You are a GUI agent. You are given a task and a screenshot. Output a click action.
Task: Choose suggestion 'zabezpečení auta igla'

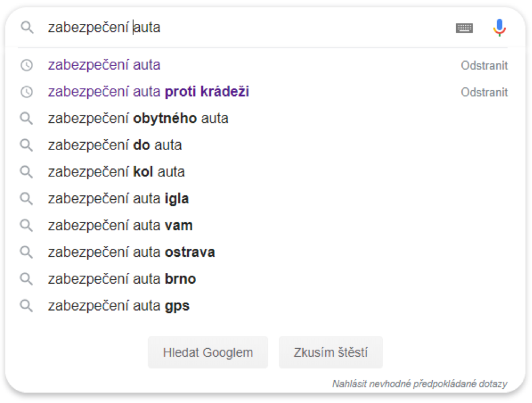118,199
